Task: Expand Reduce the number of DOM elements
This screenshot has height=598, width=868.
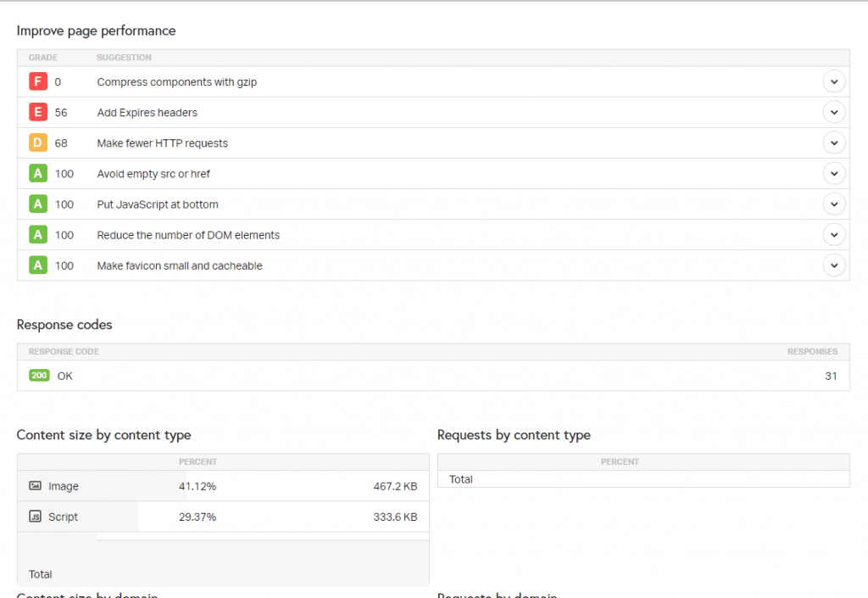Action: [834, 235]
